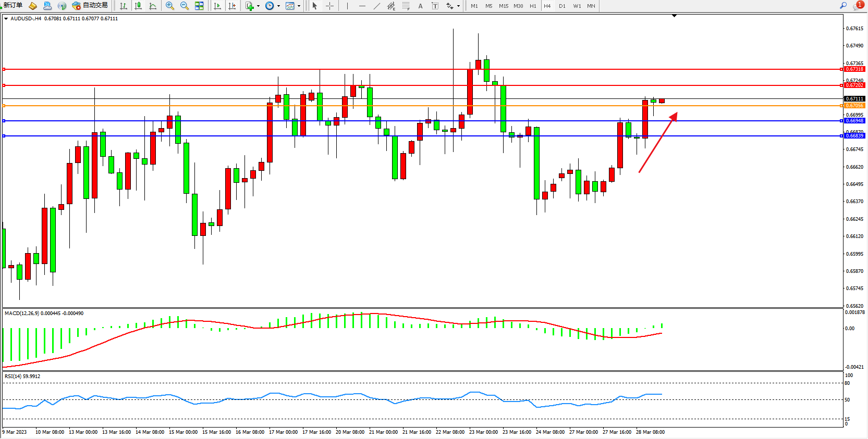This screenshot has width=868, height=439.
Task: Toggle the chart shift button
Action: click(232, 6)
